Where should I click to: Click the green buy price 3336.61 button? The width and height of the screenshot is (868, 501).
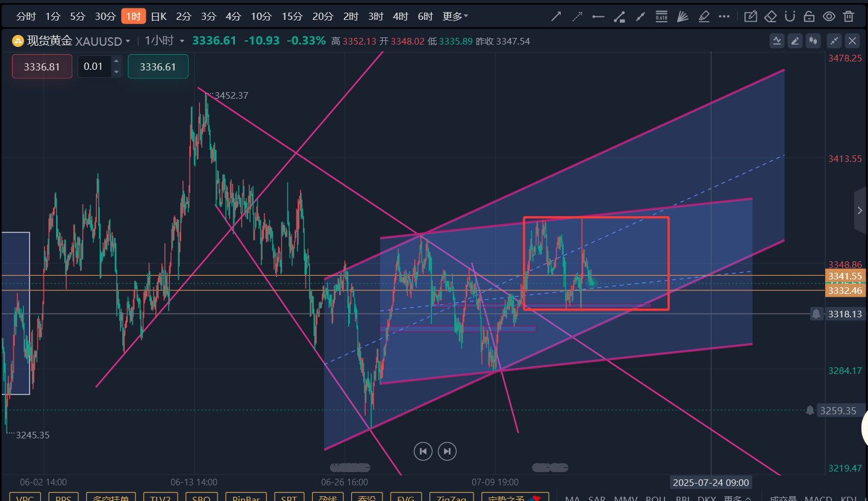(158, 67)
